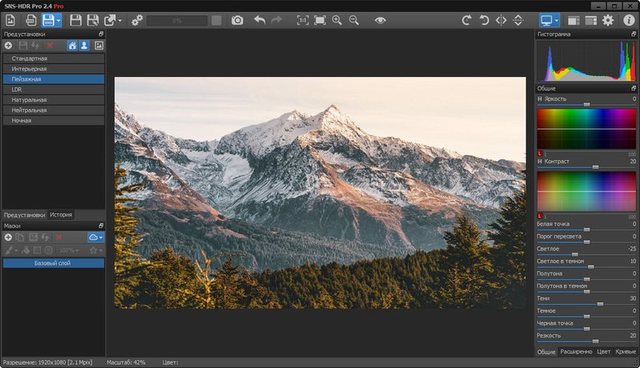The image size is (640, 368).
Task: Click the batch processing documents icon
Action: [31, 20]
